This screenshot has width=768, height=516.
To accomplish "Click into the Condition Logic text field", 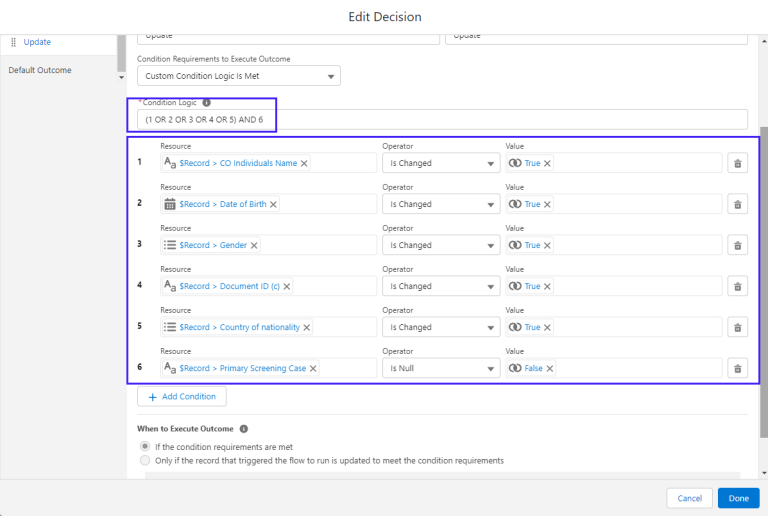I will click(442, 119).
